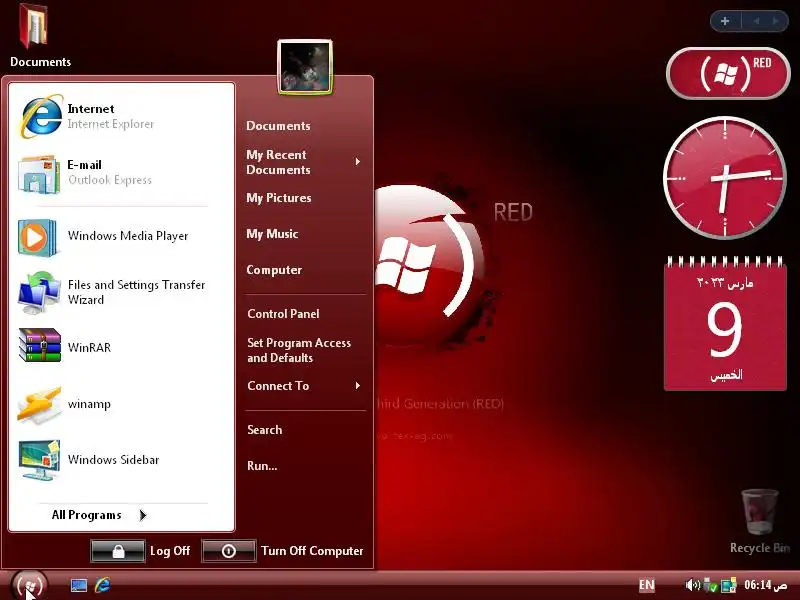Click the sidebar next arrow

pos(775,21)
